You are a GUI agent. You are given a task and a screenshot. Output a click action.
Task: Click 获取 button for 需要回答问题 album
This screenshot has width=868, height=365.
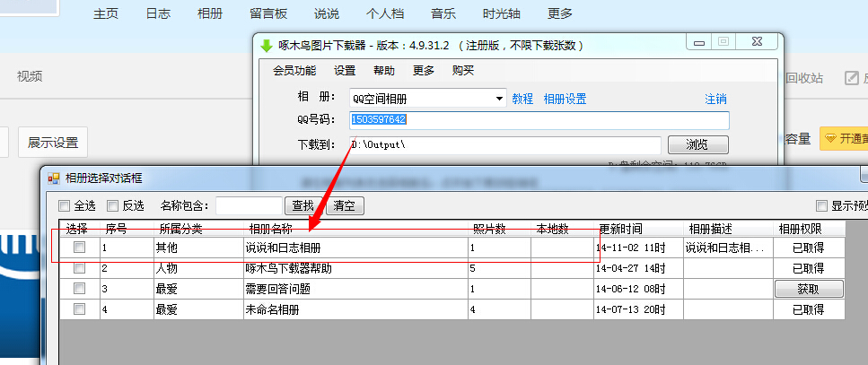pos(809,289)
